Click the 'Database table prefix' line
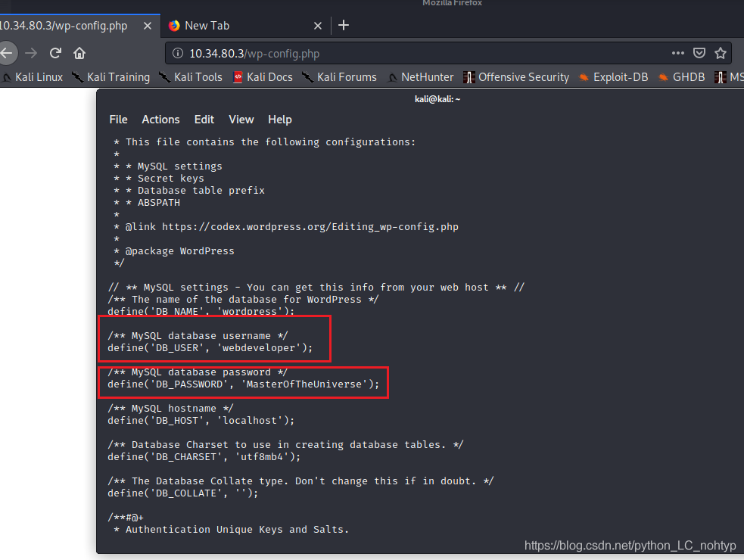The height and width of the screenshot is (560, 744). coord(189,190)
